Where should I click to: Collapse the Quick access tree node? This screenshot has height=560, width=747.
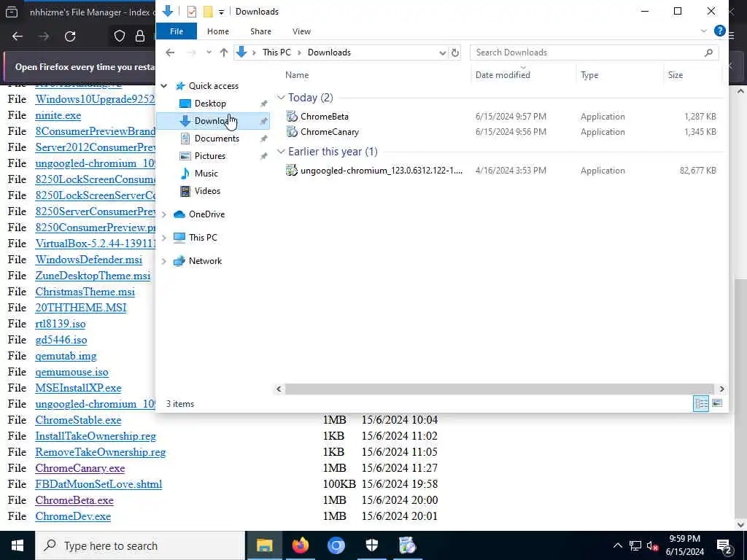164,86
